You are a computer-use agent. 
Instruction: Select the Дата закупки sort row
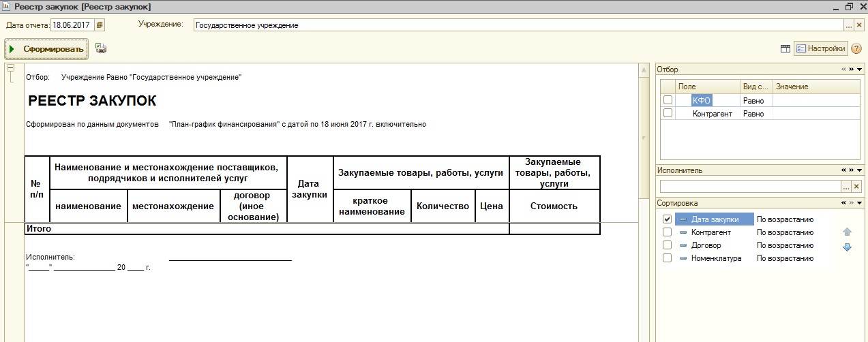715,219
